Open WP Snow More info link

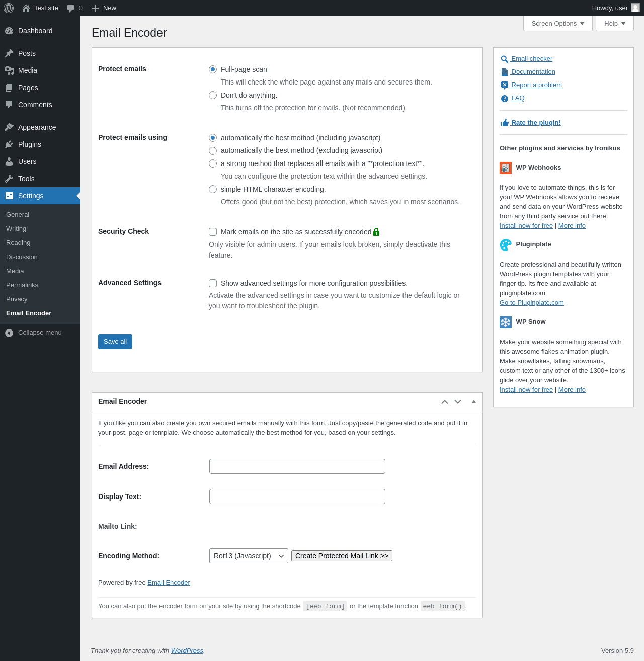(x=572, y=390)
